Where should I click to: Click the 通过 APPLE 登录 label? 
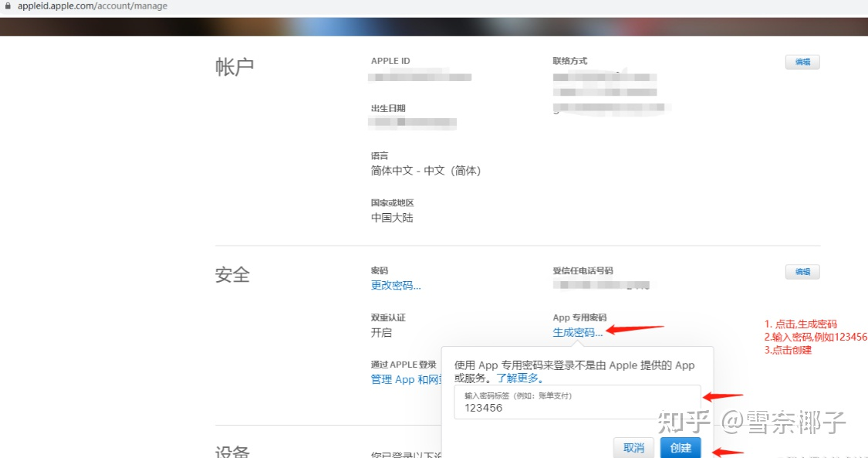[x=404, y=365]
